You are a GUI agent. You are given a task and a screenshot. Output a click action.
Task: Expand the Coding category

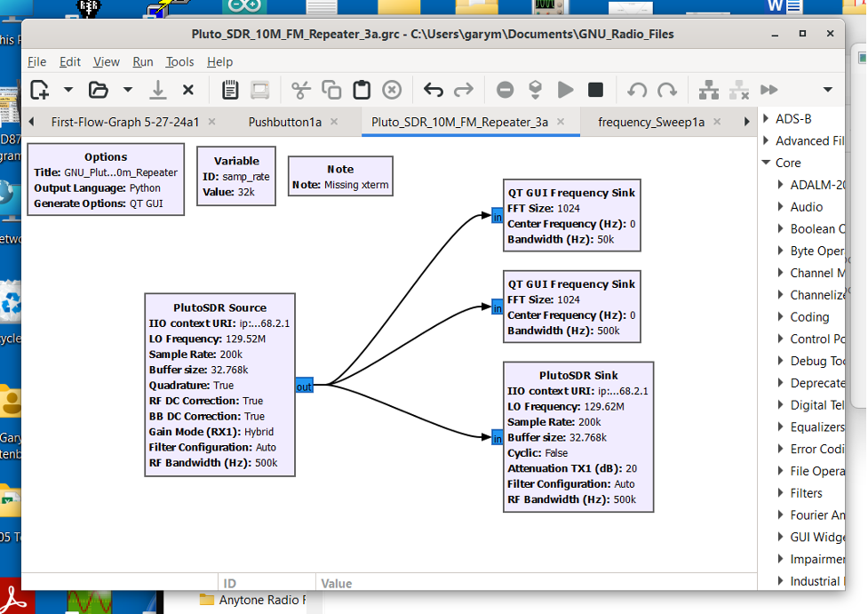point(781,316)
